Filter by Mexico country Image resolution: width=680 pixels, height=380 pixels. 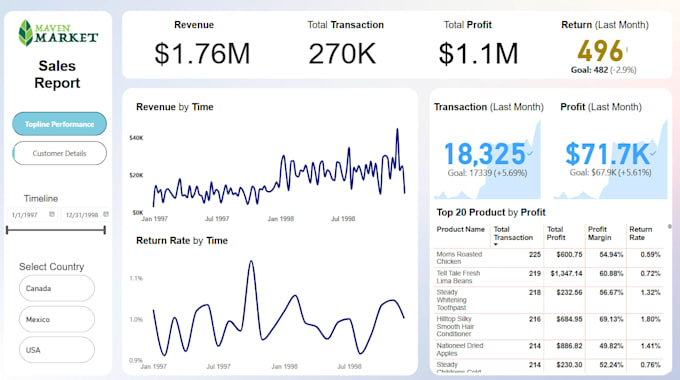click(57, 319)
